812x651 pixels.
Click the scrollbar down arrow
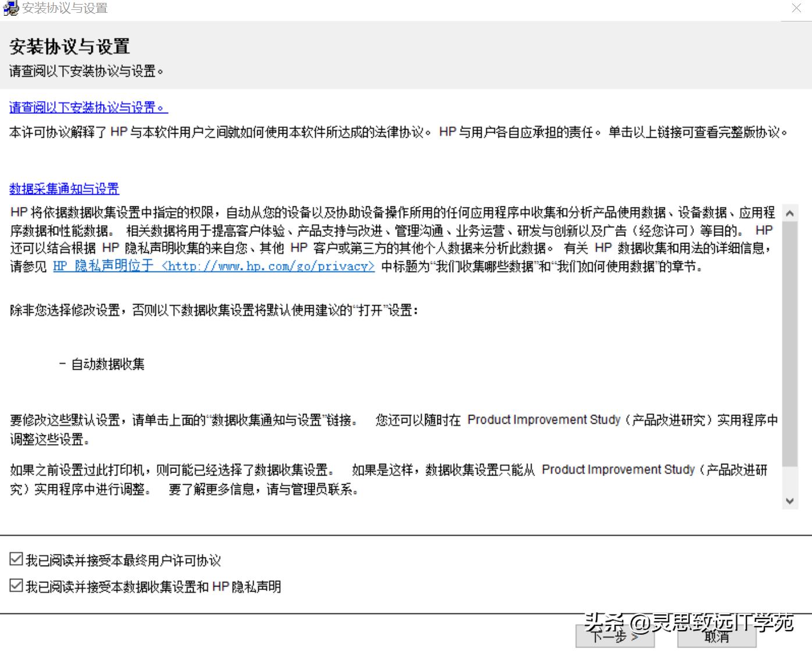(790, 500)
